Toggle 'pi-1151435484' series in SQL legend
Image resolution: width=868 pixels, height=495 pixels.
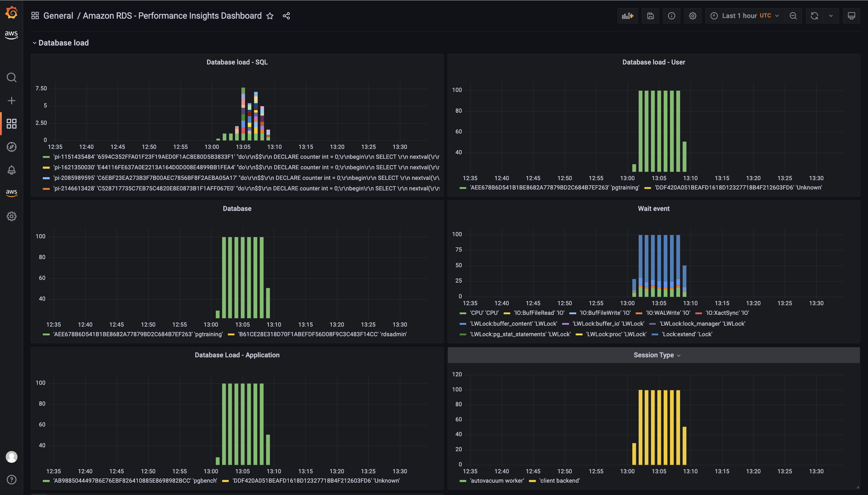coord(246,157)
